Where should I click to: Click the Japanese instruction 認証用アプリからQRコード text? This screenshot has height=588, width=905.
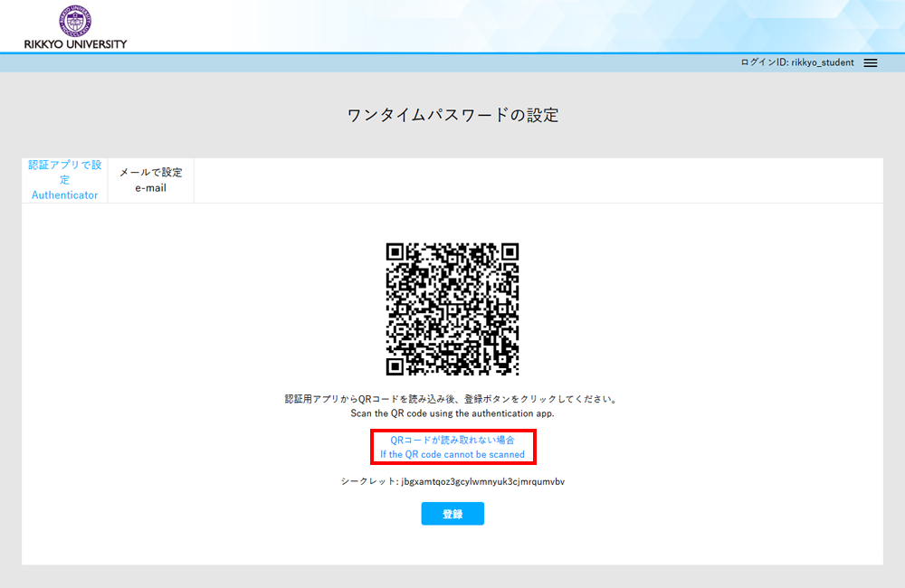452,399
